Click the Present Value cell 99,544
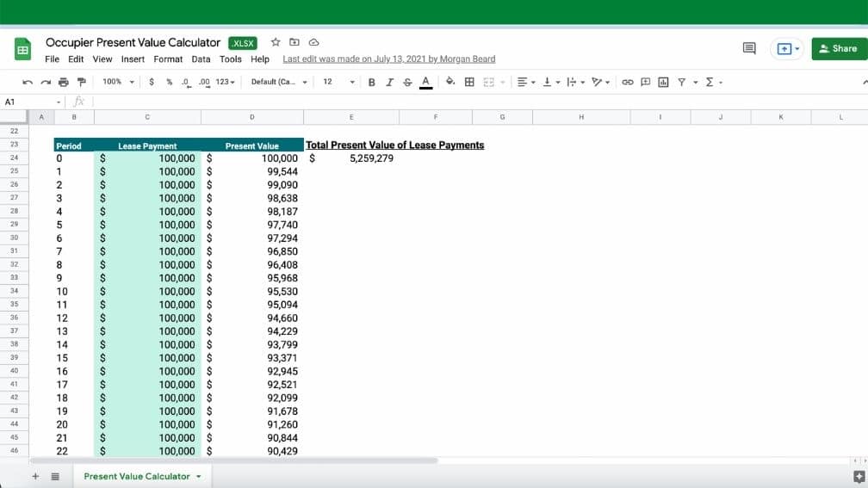Image resolution: width=868 pixels, height=488 pixels. tap(252, 171)
